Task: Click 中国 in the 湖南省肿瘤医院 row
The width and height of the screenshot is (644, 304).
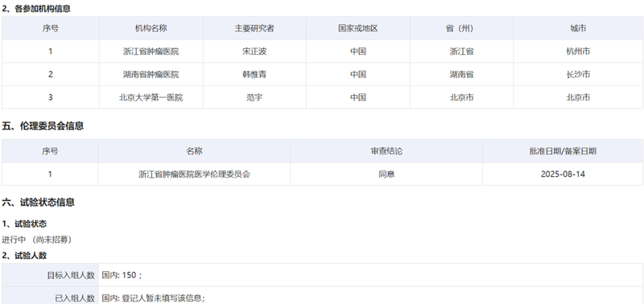Action: (358, 75)
